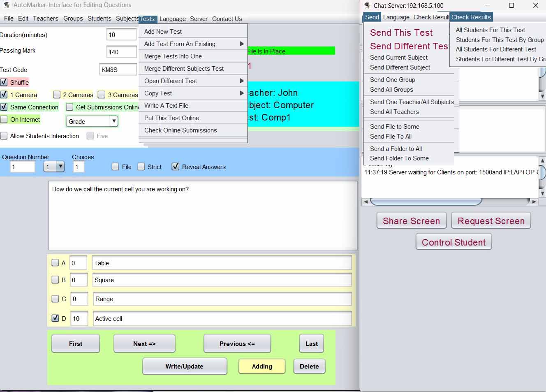Screen dimensions: 546x392
Task: Uncheck answer D Active cell
Action: pyautogui.click(x=55, y=318)
